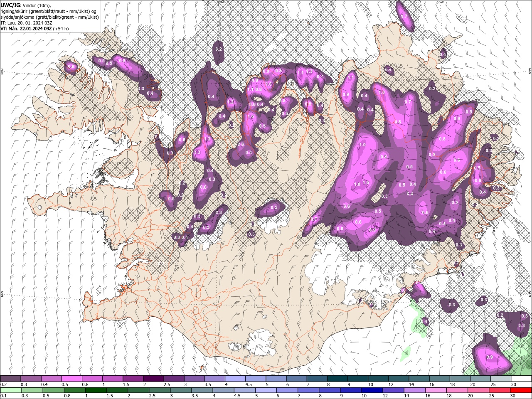Select the white 30 snow scale swatch
Viewport: 532px width, 399px height.
[521, 379]
